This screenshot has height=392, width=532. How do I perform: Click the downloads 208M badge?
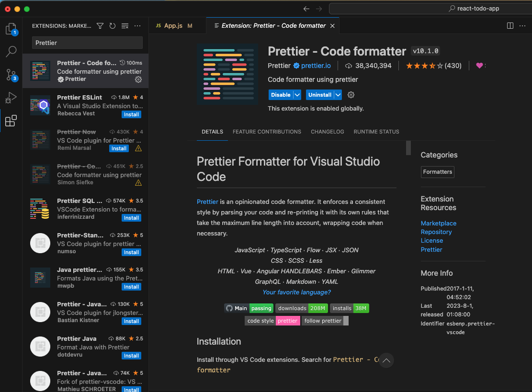point(301,308)
